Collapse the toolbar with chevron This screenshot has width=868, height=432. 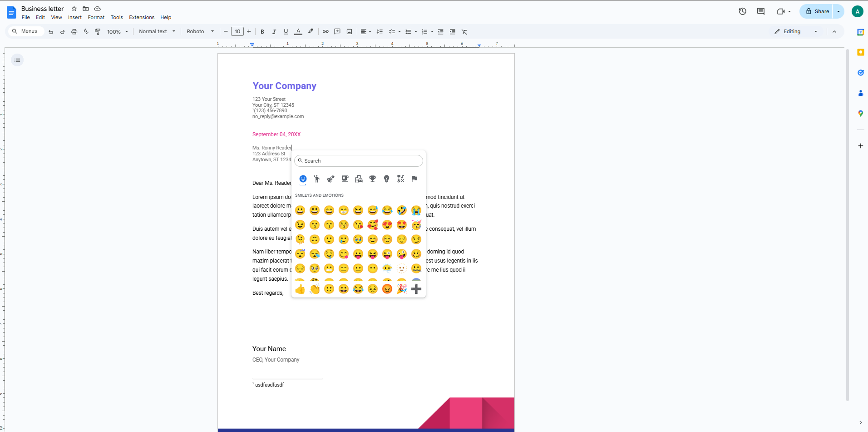(x=834, y=31)
